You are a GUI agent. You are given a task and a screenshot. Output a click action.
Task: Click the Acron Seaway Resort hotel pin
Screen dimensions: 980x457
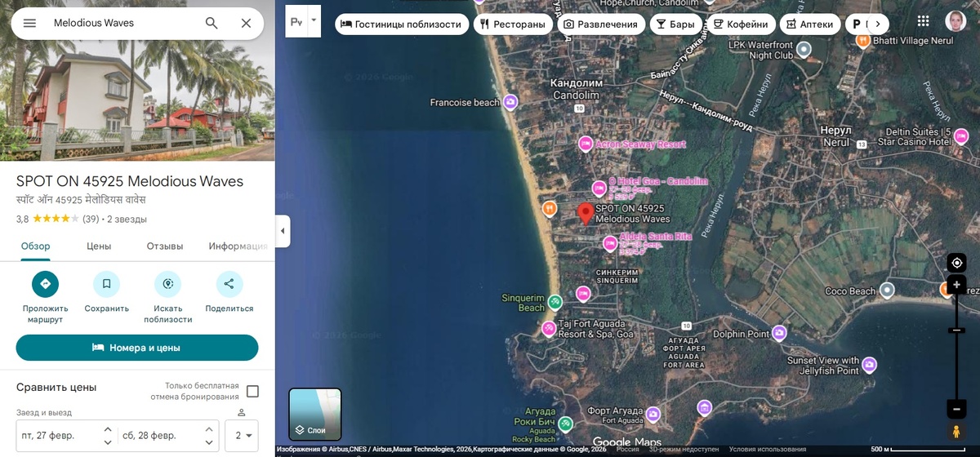pos(586,144)
